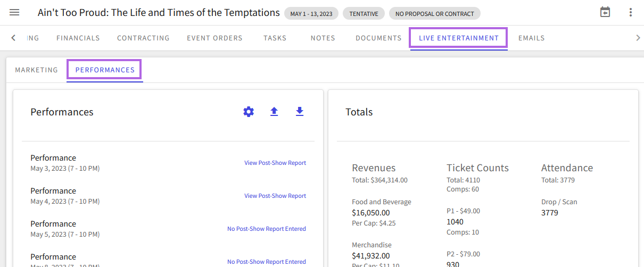
Task: Click the upload arrow in Performances
Action: coord(274,112)
